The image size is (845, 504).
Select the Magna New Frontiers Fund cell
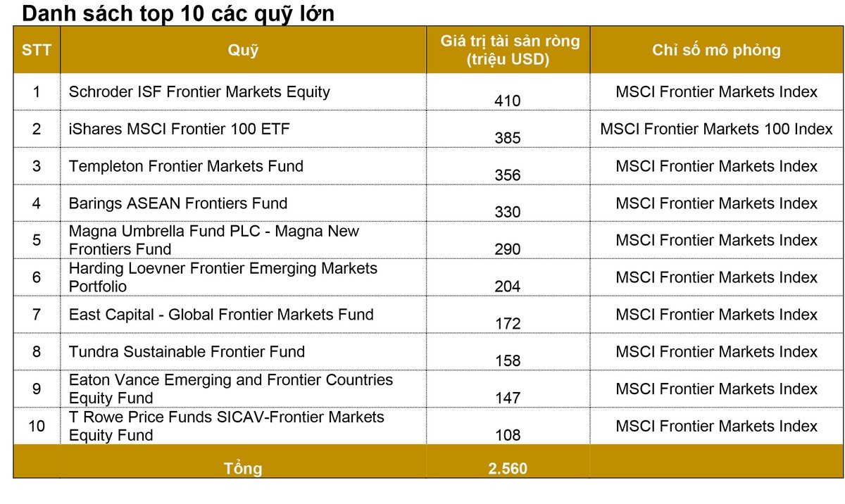click(213, 240)
